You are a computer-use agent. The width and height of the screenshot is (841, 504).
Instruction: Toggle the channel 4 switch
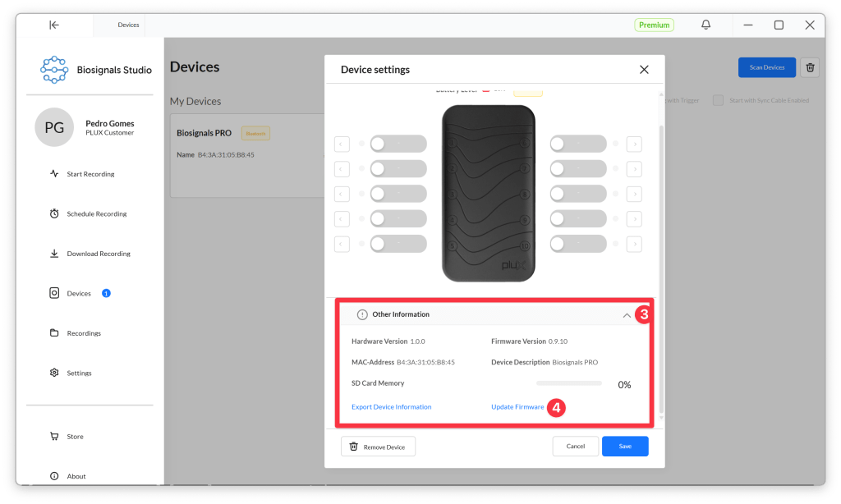[398, 219]
